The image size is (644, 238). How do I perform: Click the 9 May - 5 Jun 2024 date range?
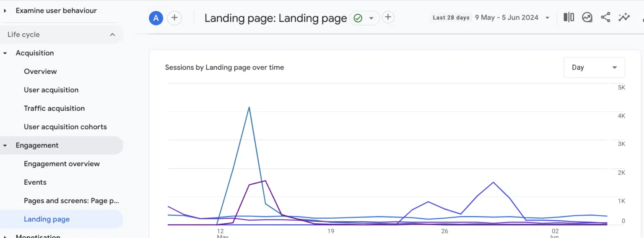[506, 18]
